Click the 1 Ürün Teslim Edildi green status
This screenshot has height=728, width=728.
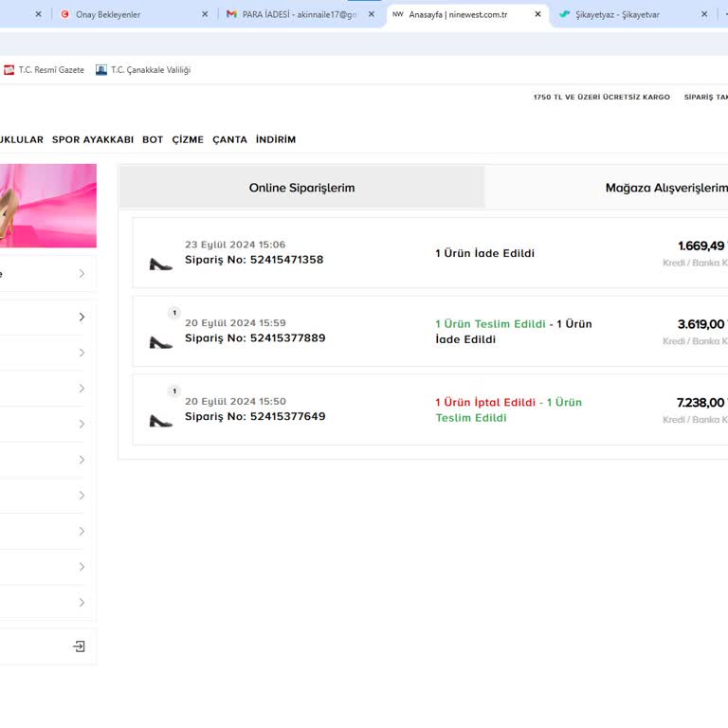click(x=490, y=324)
